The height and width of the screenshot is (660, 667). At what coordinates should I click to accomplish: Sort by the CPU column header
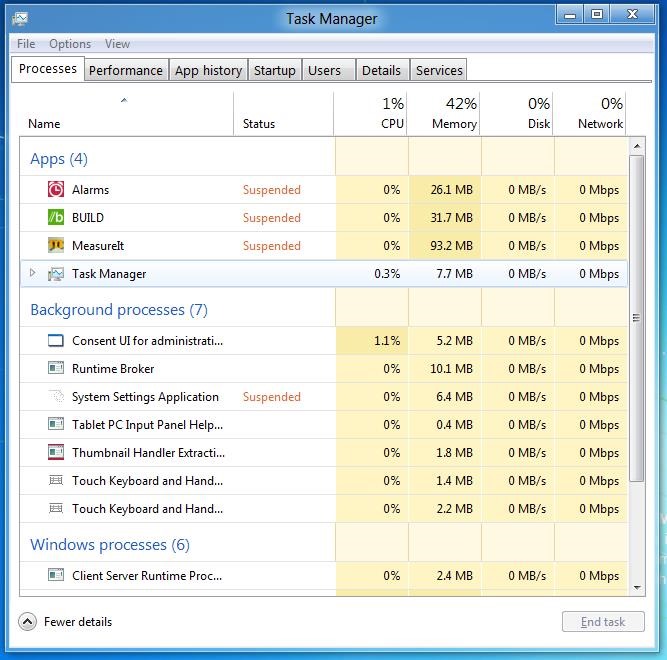[x=371, y=114]
